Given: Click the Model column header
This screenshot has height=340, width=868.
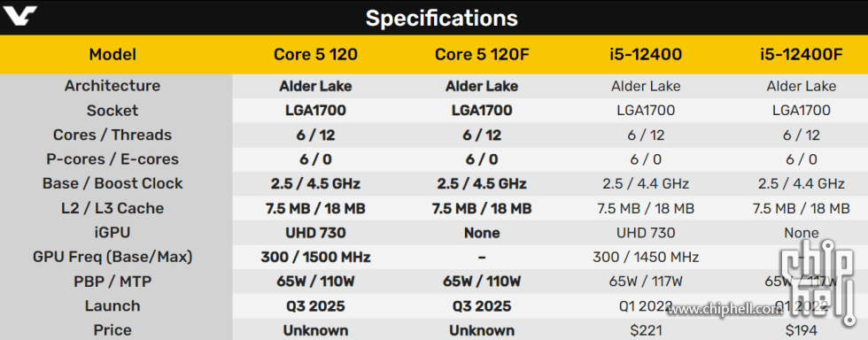Looking at the screenshot, I should click(112, 54).
